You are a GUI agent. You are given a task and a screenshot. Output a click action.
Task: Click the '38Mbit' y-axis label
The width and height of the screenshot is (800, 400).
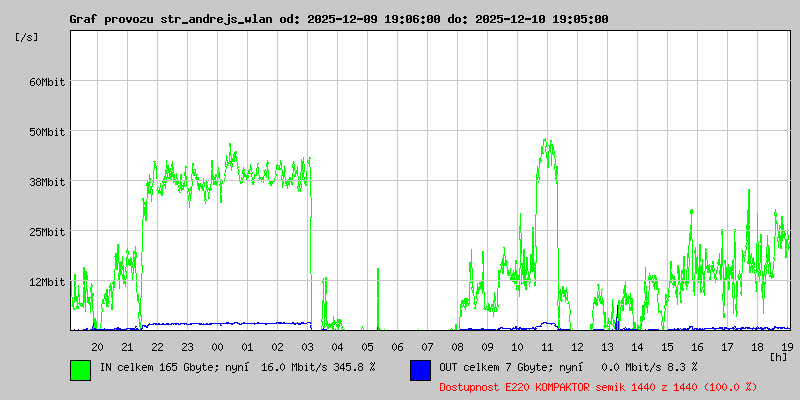point(47,182)
